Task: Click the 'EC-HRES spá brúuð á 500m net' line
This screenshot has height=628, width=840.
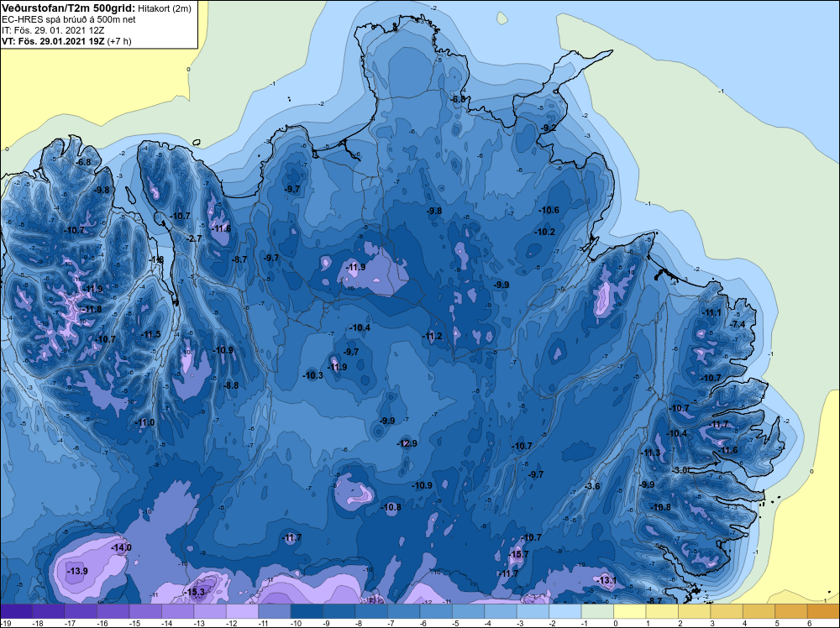Action: (x=69, y=19)
